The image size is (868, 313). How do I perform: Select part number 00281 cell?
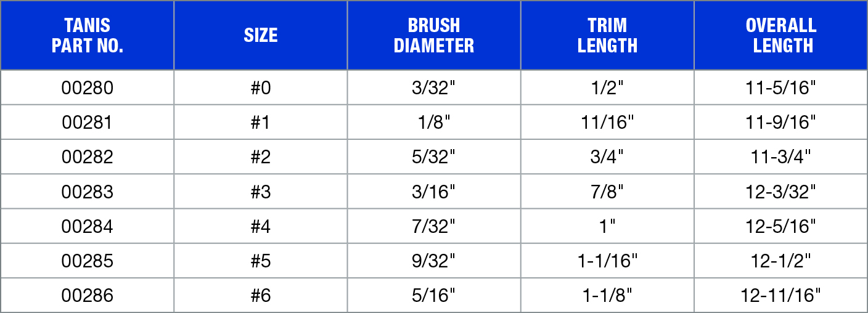point(87,122)
